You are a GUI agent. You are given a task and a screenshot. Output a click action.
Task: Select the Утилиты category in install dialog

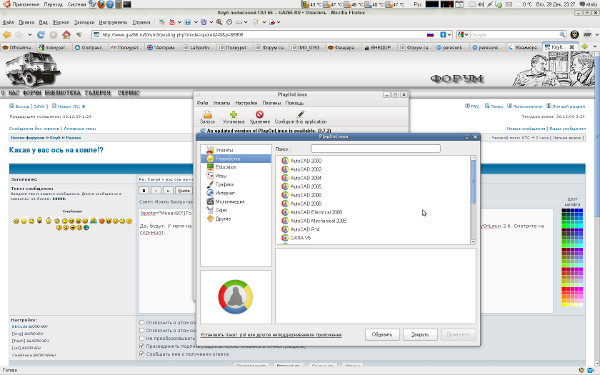pyautogui.click(x=236, y=150)
